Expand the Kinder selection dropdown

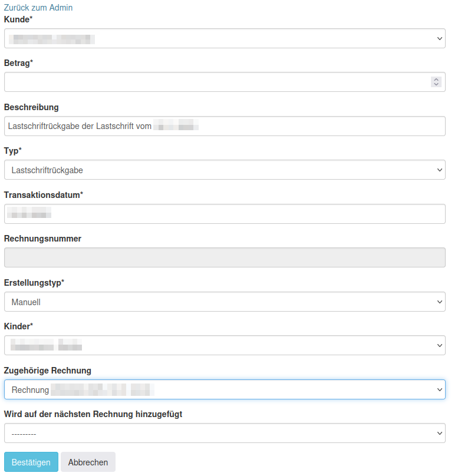[224, 345]
